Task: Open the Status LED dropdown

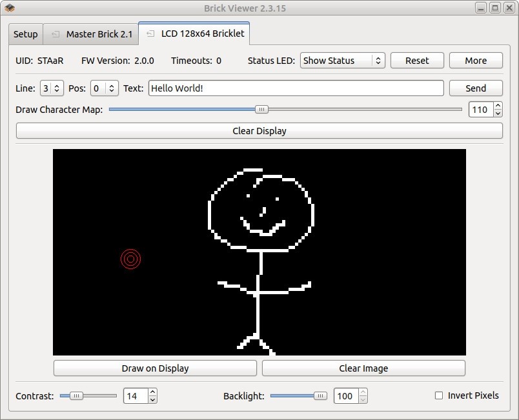Action: pyautogui.click(x=343, y=61)
